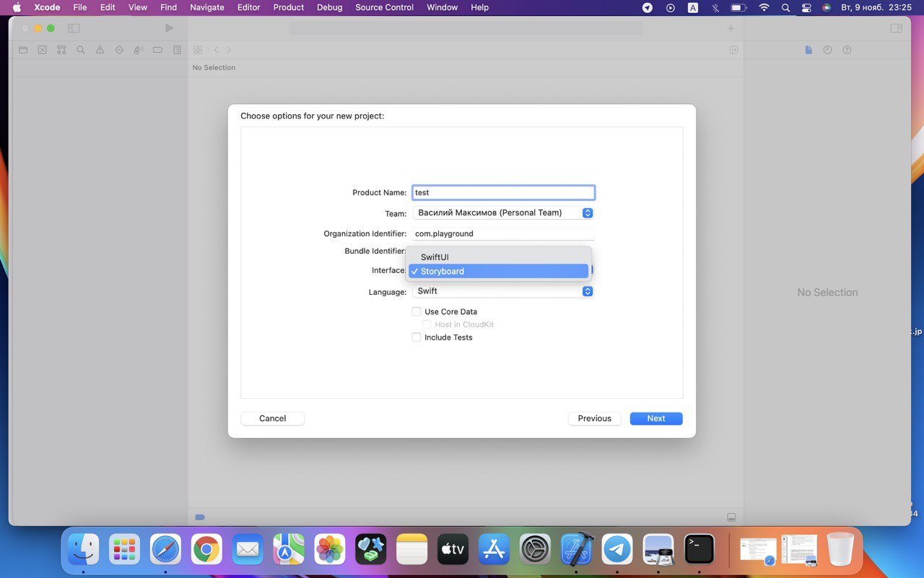Open the Debug navigator spray icon
This screenshot has height=578, width=924.
point(138,50)
